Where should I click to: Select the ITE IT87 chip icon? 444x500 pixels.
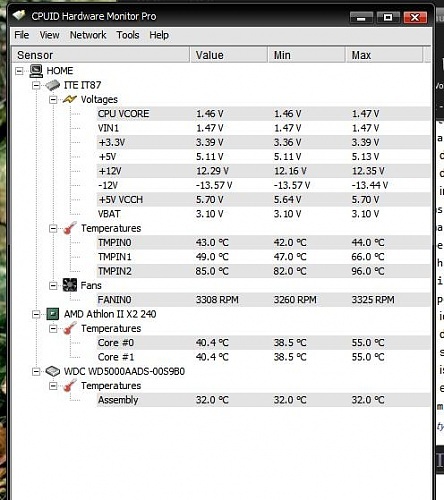click(52, 85)
